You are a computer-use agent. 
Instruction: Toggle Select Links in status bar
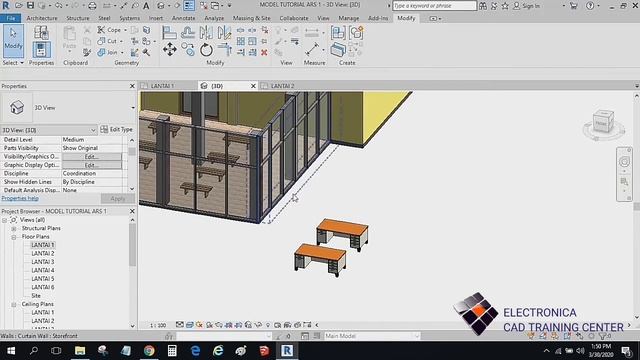click(x=531, y=336)
